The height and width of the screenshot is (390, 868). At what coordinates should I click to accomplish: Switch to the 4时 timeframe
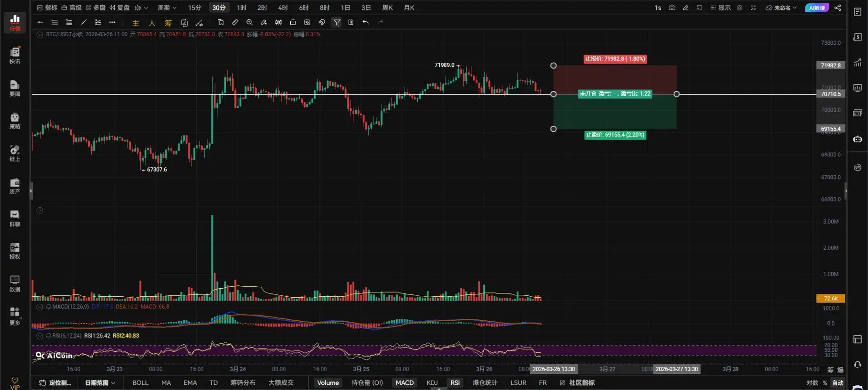283,8
